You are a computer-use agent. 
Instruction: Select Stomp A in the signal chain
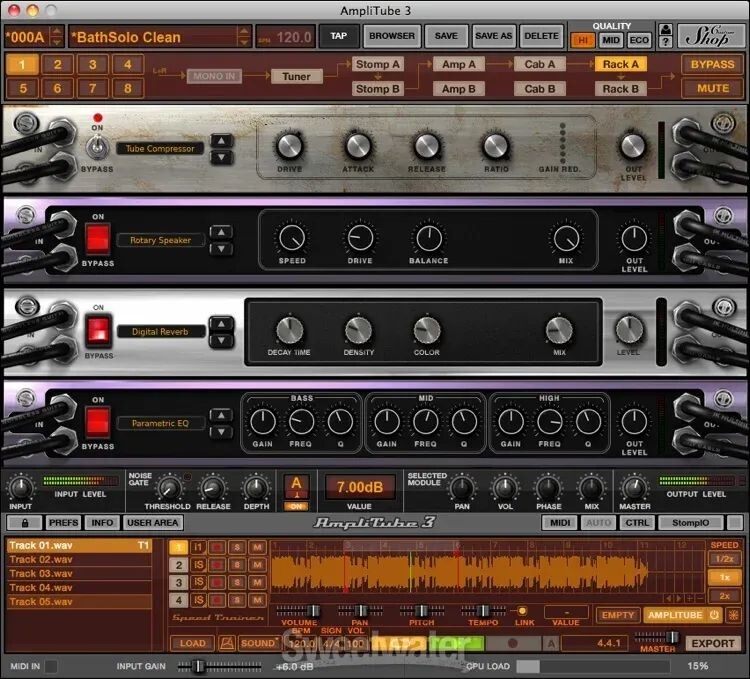pyautogui.click(x=378, y=64)
